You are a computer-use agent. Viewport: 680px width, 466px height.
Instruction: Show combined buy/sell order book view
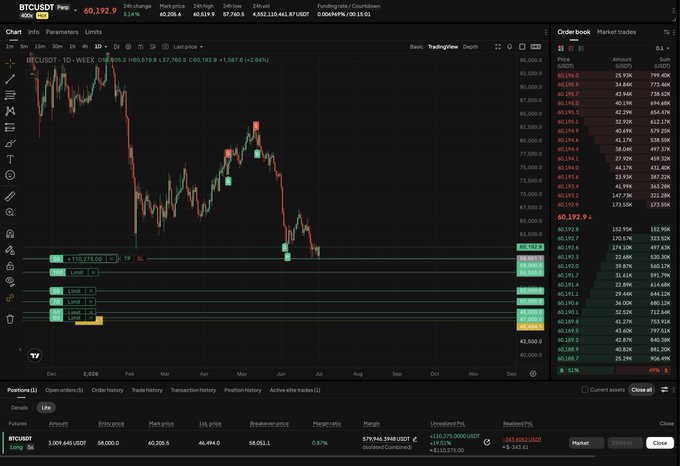click(x=561, y=48)
